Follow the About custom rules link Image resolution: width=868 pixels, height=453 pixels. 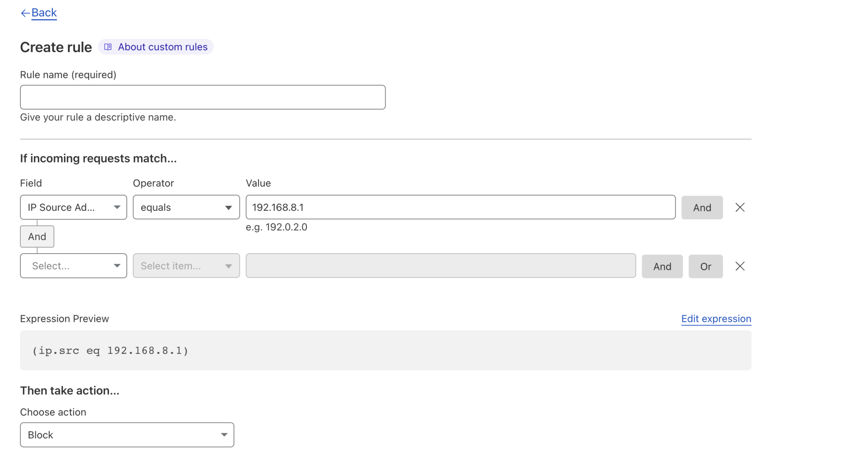click(x=162, y=47)
